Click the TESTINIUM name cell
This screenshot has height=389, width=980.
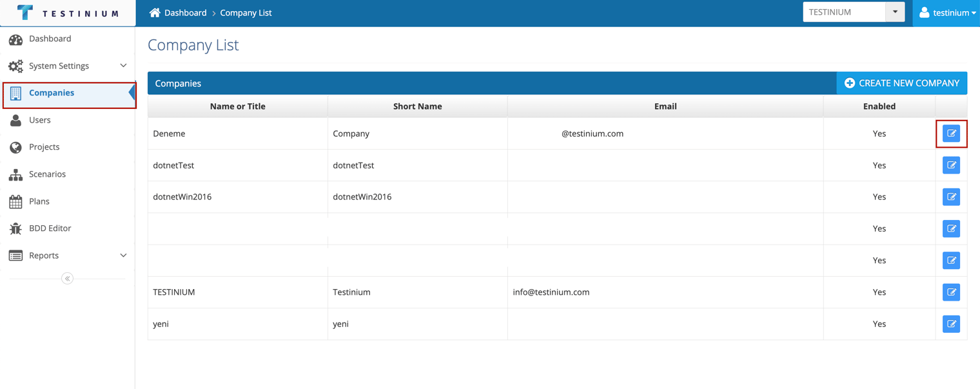(x=238, y=292)
